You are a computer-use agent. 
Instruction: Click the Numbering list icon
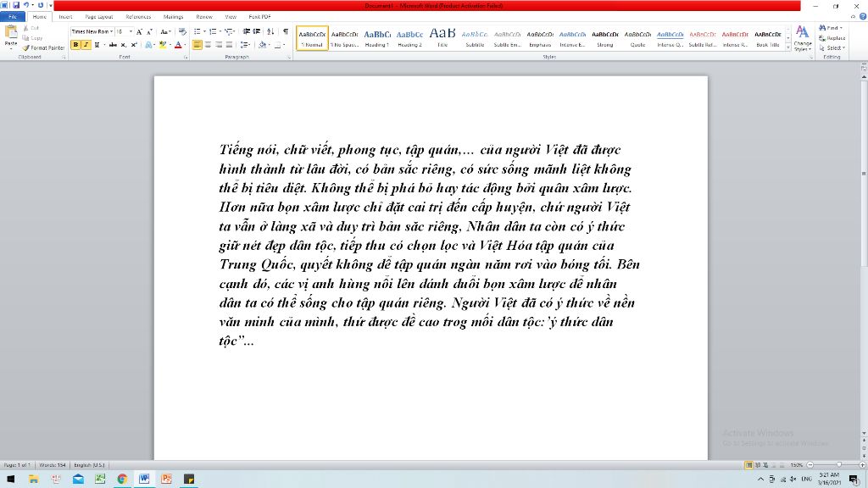point(213,31)
